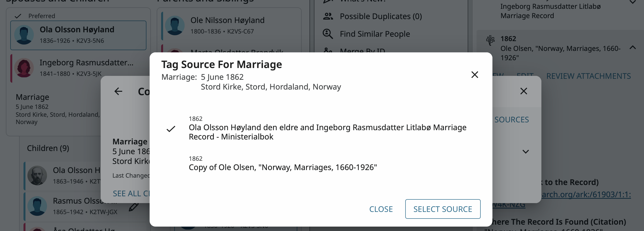Select the Copy of Ole Olsen source
Image resolution: width=644 pixels, height=231 pixels.
click(x=283, y=167)
